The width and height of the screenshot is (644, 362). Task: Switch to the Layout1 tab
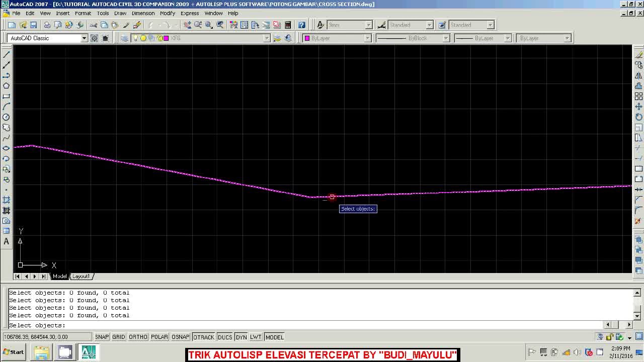(x=81, y=276)
